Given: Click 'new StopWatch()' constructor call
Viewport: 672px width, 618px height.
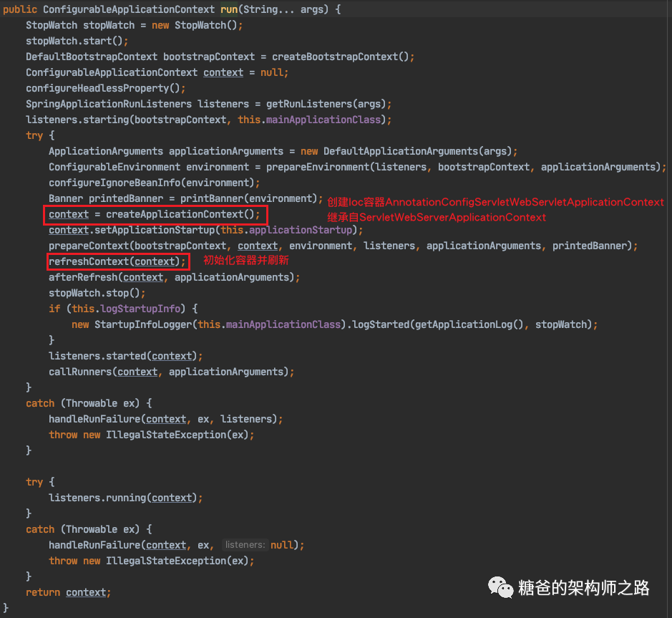Looking at the screenshot, I should coord(195,25).
